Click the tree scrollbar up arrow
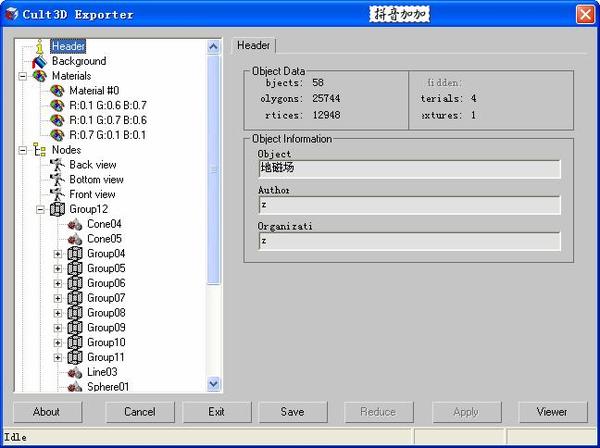The width and height of the screenshot is (600, 448). [x=213, y=47]
